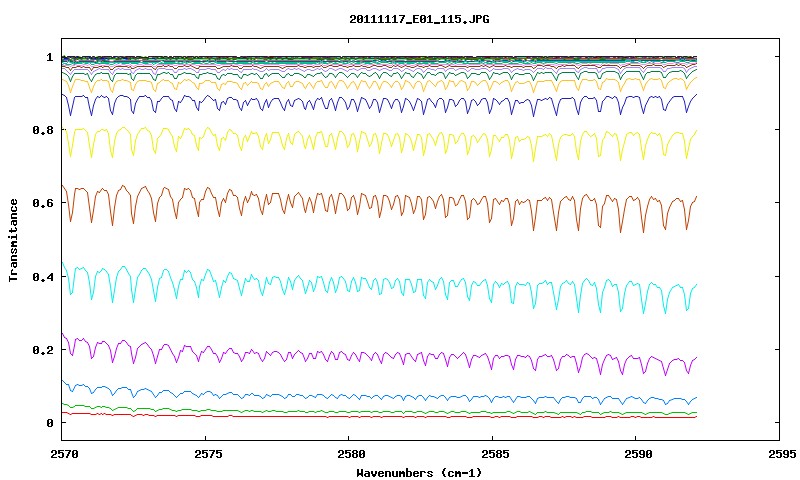Click the y-axis label Transmitance
This screenshot has width=800, height=480.
click(13, 240)
